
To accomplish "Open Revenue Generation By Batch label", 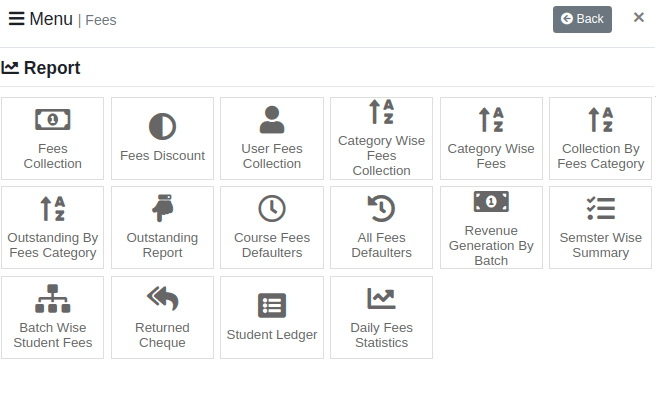I will [x=491, y=246].
